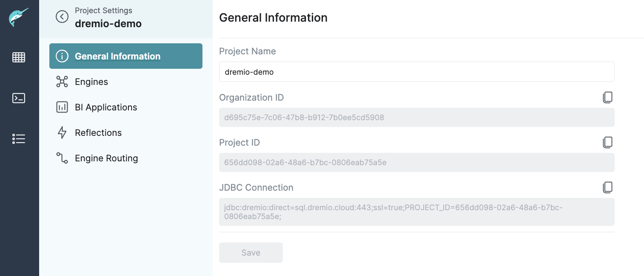The image size is (644, 276).
Task: Click the back chevron beside Project Settings
Action: click(62, 17)
